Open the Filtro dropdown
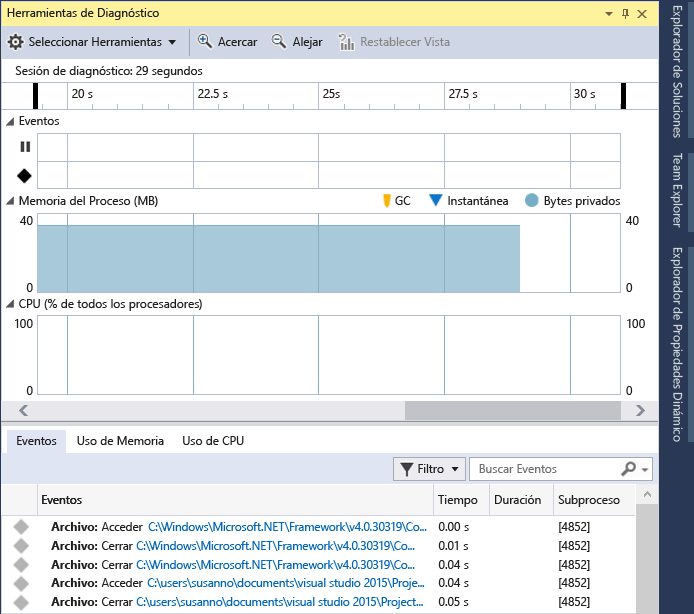 (x=429, y=469)
